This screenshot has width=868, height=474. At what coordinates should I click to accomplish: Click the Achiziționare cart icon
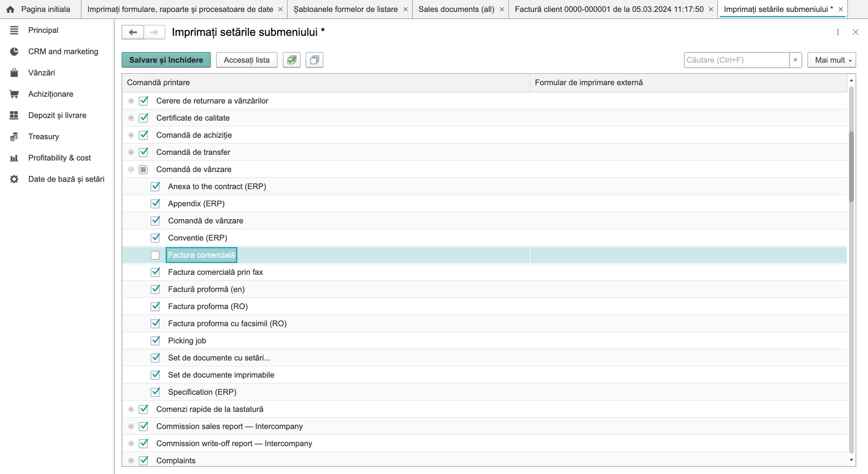click(14, 94)
